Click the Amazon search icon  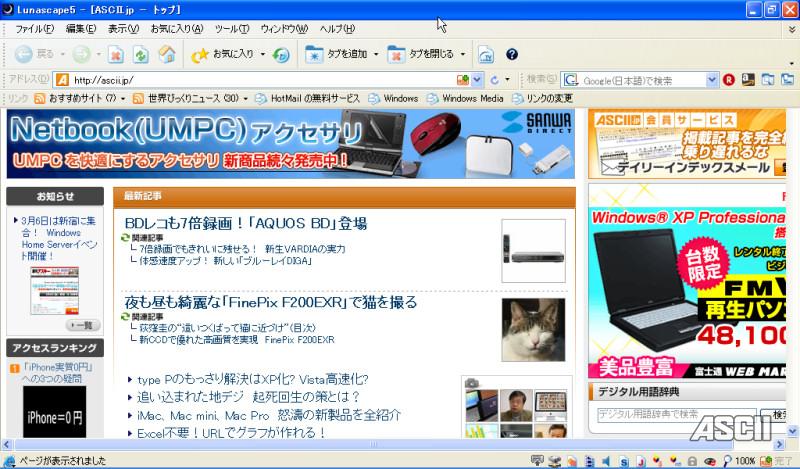(x=748, y=80)
